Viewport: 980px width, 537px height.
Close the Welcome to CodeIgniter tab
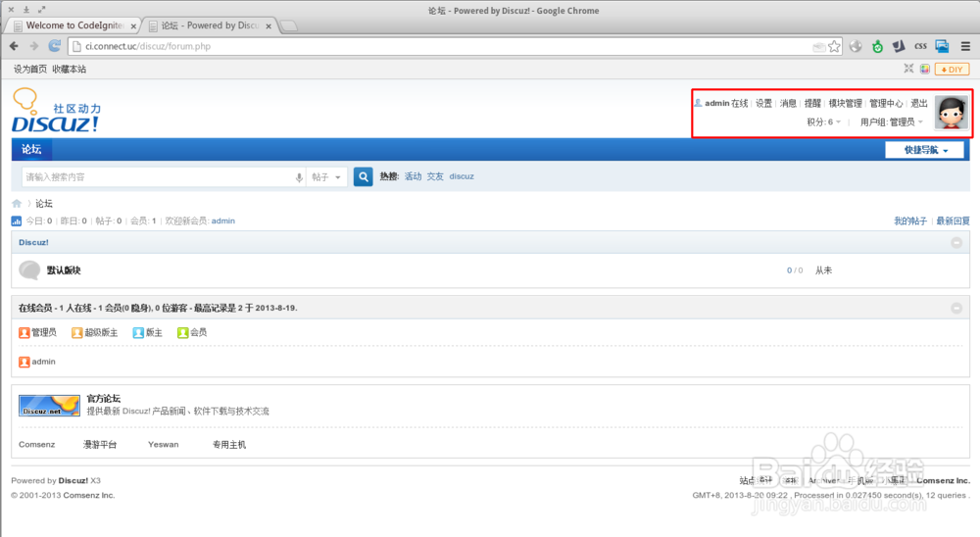click(x=133, y=26)
